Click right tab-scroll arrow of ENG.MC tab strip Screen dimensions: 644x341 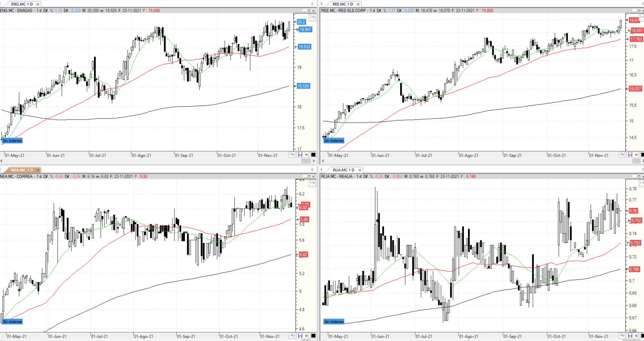coord(312,4)
